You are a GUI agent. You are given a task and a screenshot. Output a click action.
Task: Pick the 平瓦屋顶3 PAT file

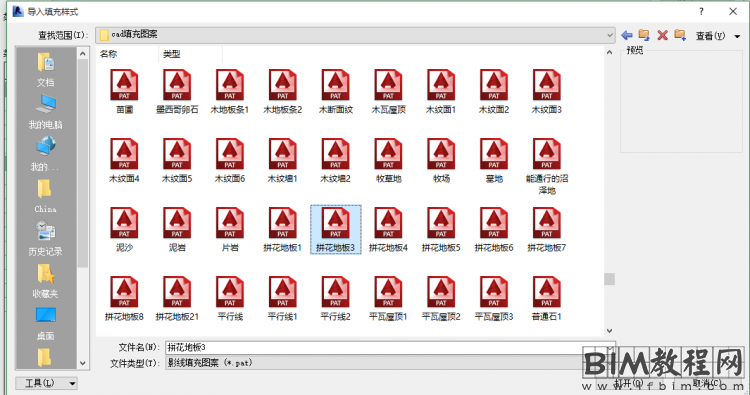[494, 298]
